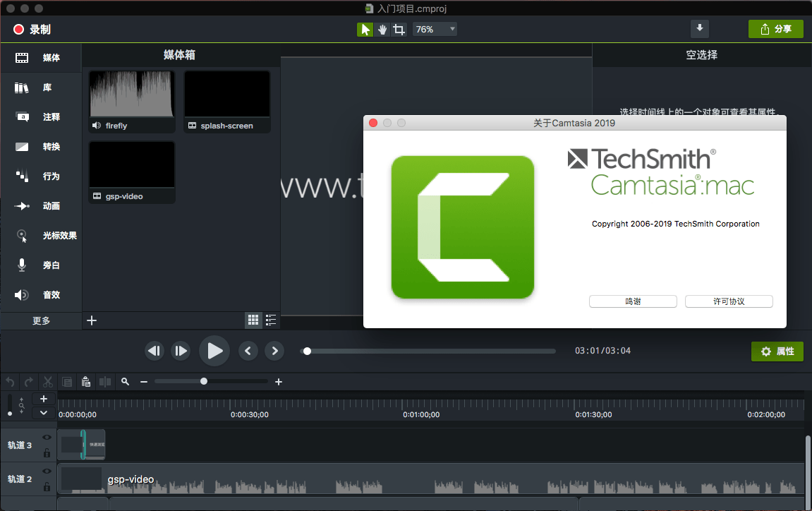This screenshot has height=511, width=812.
Task: Open the 76% canvas zoom dropdown
Action: point(435,30)
